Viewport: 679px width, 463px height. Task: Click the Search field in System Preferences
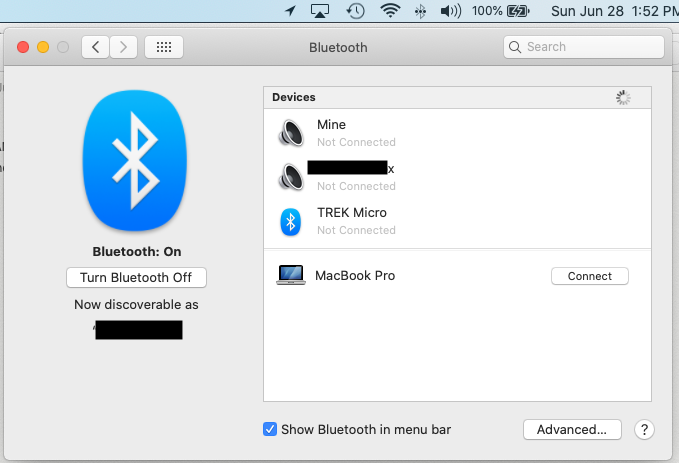583,47
